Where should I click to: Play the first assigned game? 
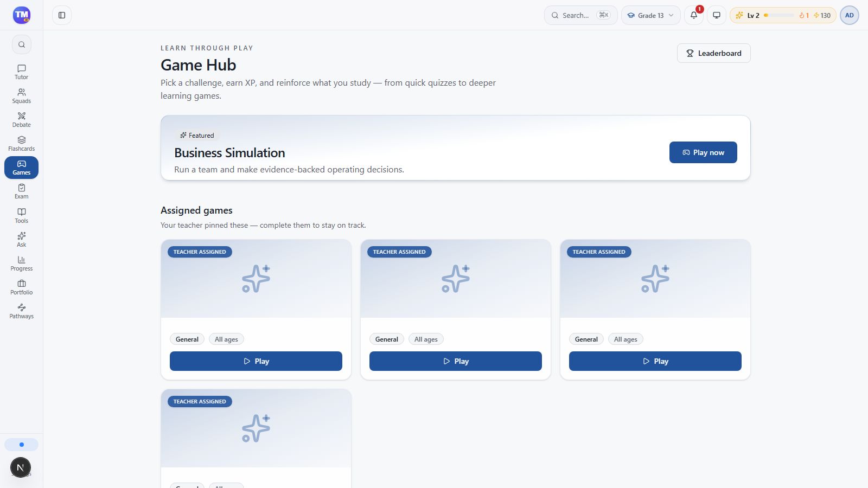256,361
